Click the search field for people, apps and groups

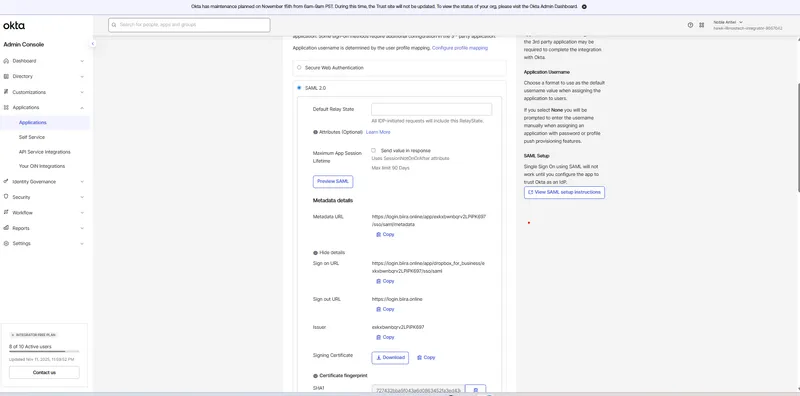pos(189,25)
